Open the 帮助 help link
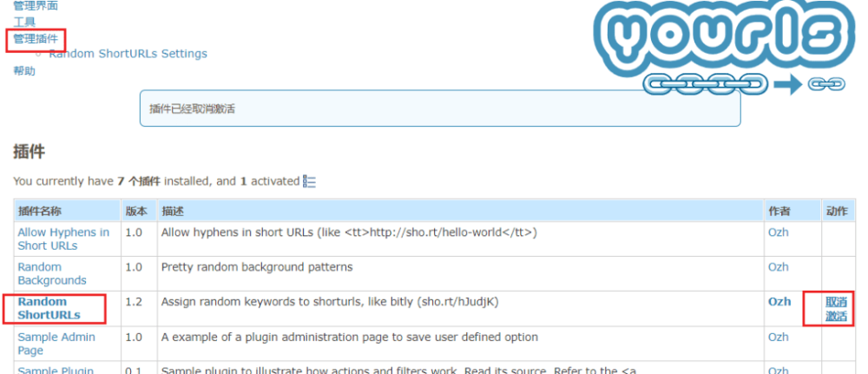 point(24,71)
